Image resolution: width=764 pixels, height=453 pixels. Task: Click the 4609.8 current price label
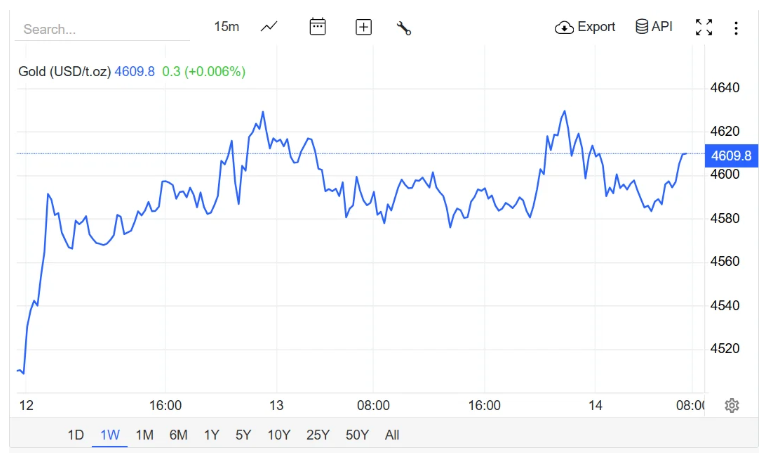[730, 155]
